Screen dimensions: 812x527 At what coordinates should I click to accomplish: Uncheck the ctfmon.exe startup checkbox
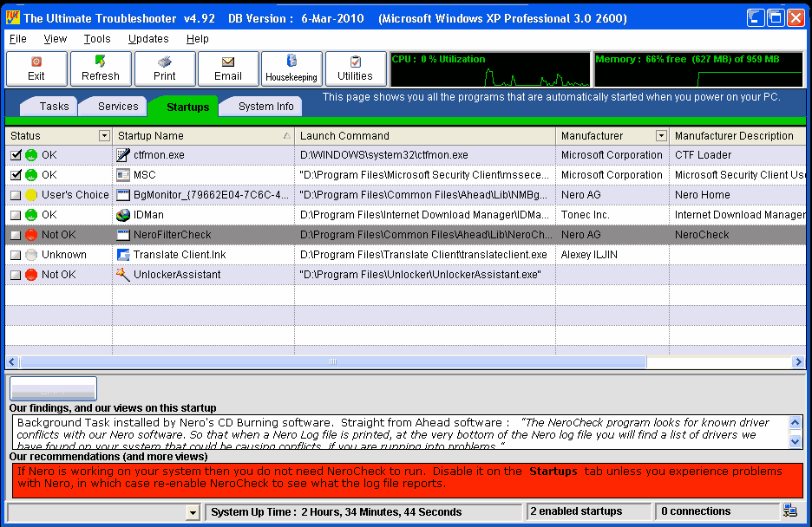[x=16, y=155]
